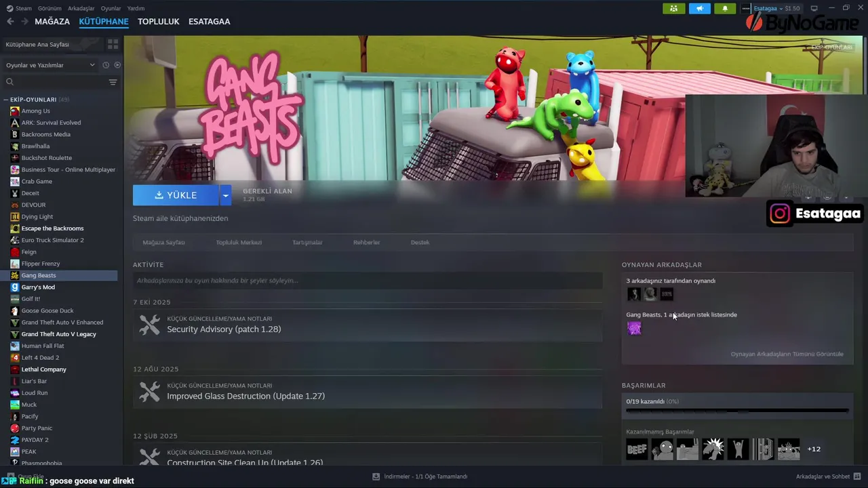Open the notifications bell
This screenshot has width=868, height=488.
[725, 8]
